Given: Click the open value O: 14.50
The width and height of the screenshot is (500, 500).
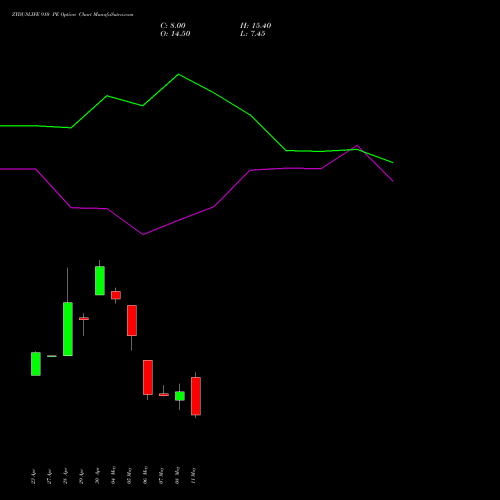Looking at the screenshot, I should [x=175, y=34].
